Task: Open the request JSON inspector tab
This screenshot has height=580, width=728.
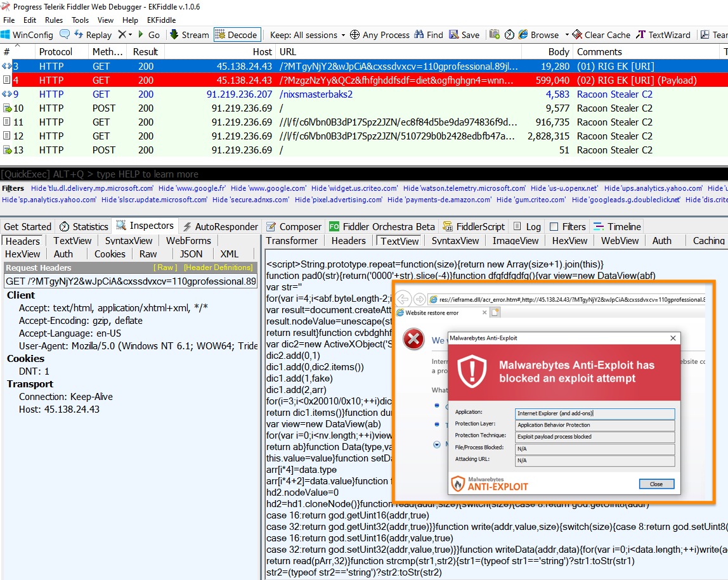Action: click(191, 254)
